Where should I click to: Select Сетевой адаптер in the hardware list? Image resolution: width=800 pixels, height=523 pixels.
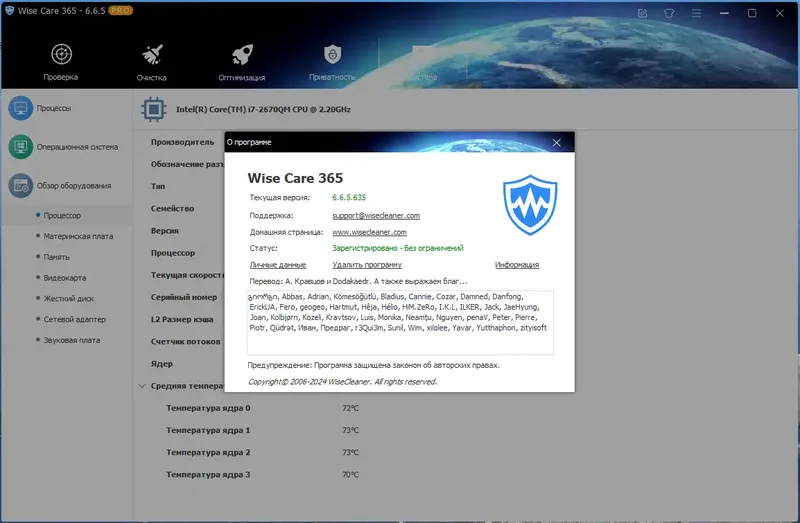point(74,319)
